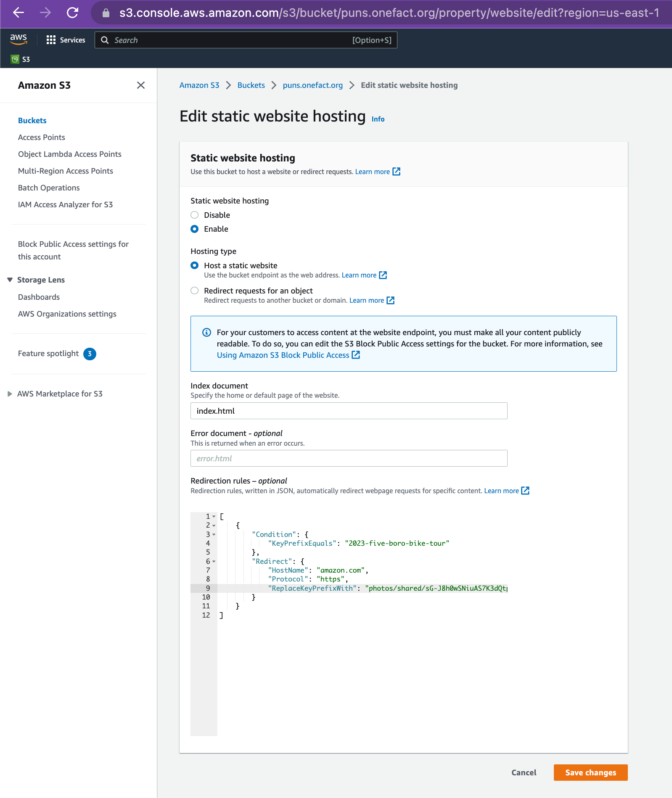The height and width of the screenshot is (798, 672).
Task: Open Feature spotlight
Action: [48, 354]
